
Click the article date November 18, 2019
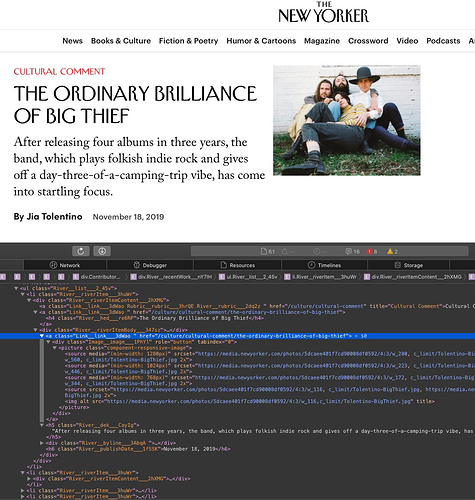[128, 217]
